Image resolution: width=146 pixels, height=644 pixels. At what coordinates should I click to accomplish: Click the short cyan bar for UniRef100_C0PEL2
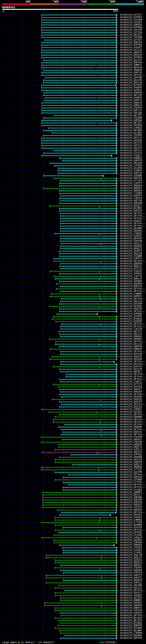click(x=77, y=156)
